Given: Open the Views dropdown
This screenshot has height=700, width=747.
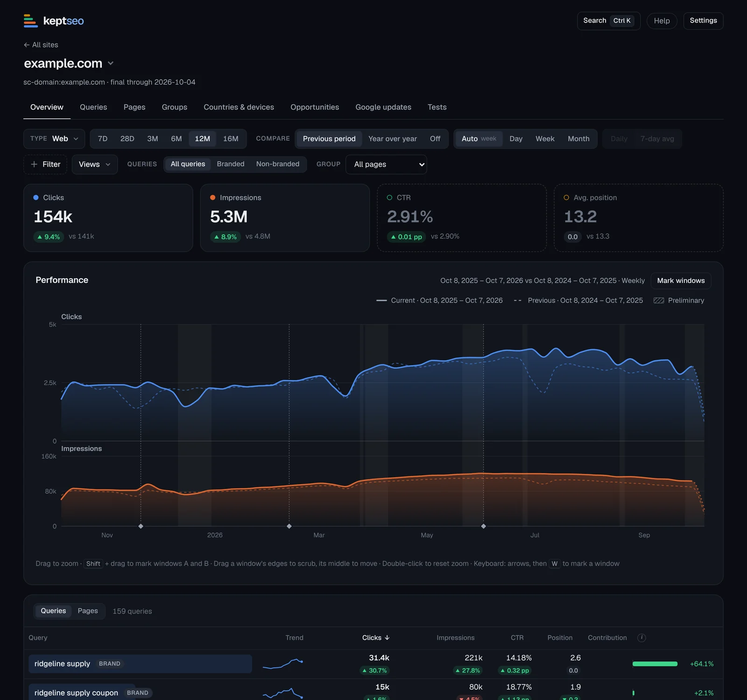Looking at the screenshot, I should [x=95, y=164].
